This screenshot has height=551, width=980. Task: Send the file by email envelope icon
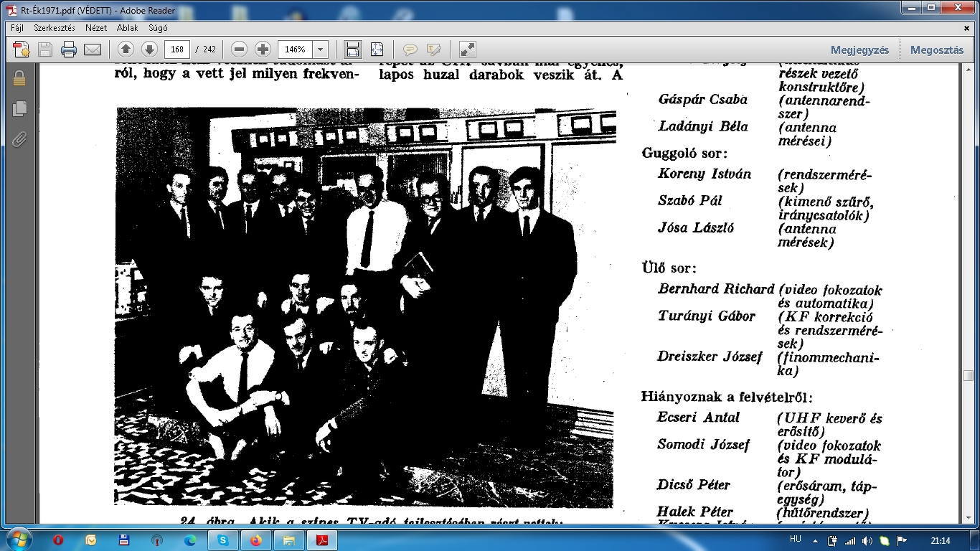tap(93, 50)
